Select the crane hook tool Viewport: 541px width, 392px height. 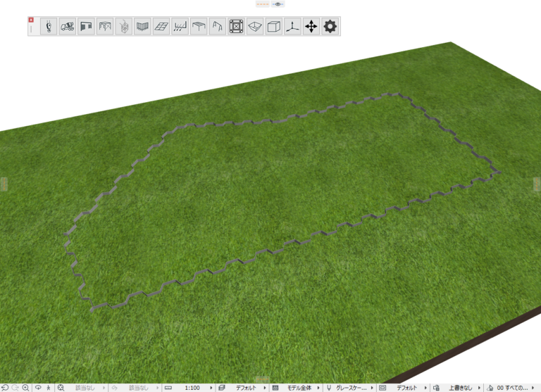tap(49, 26)
